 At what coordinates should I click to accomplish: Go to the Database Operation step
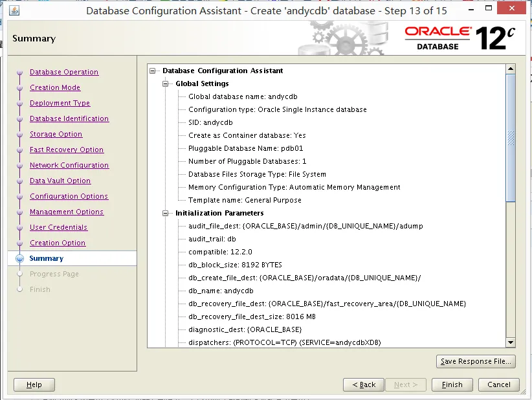click(64, 72)
